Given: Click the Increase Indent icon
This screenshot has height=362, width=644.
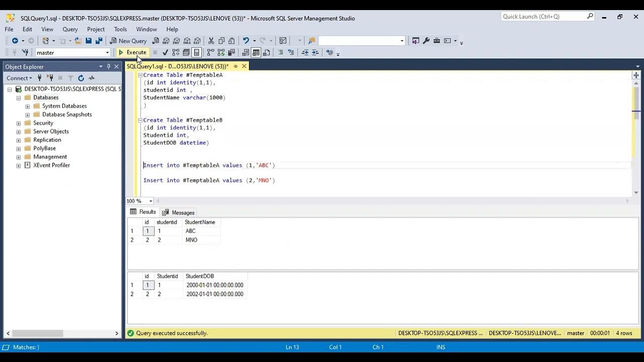Looking at the screenshot, I should click(x=315, y=52).
